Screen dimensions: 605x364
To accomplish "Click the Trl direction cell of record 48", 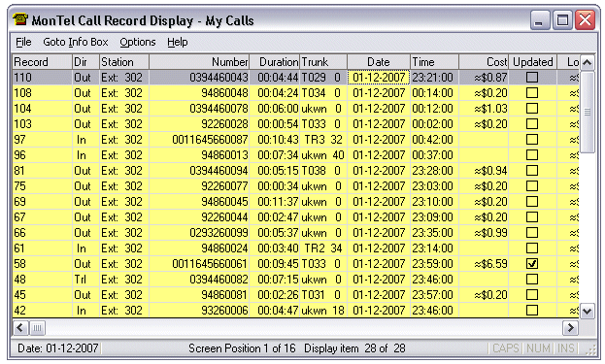I will click(85, 280).
